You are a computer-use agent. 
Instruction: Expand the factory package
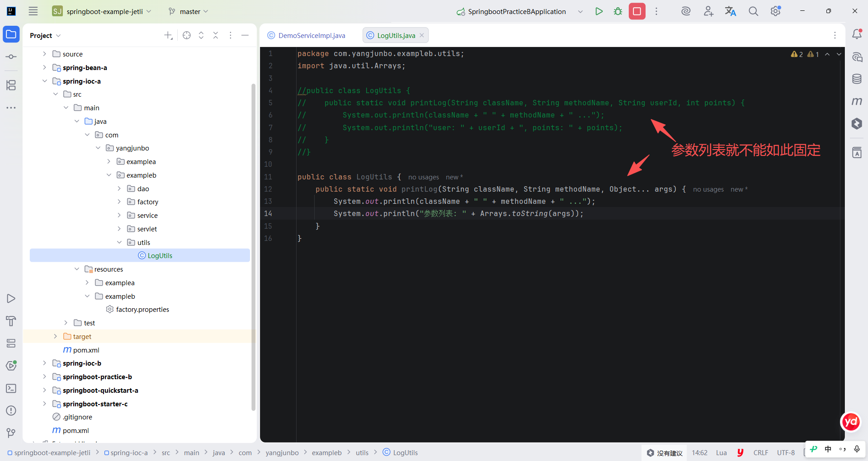(119, 202)
